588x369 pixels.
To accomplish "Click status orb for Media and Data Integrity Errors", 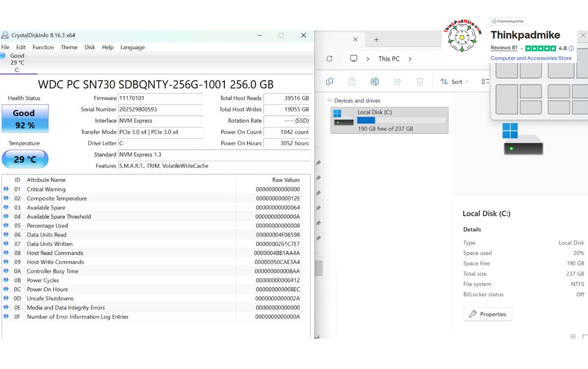I will [6, 307].
